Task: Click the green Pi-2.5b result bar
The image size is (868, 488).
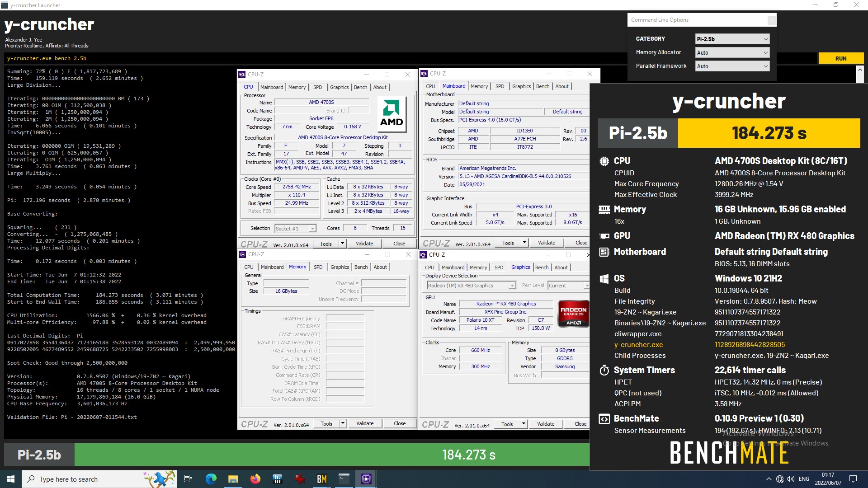Action: (x=332, y=455)
